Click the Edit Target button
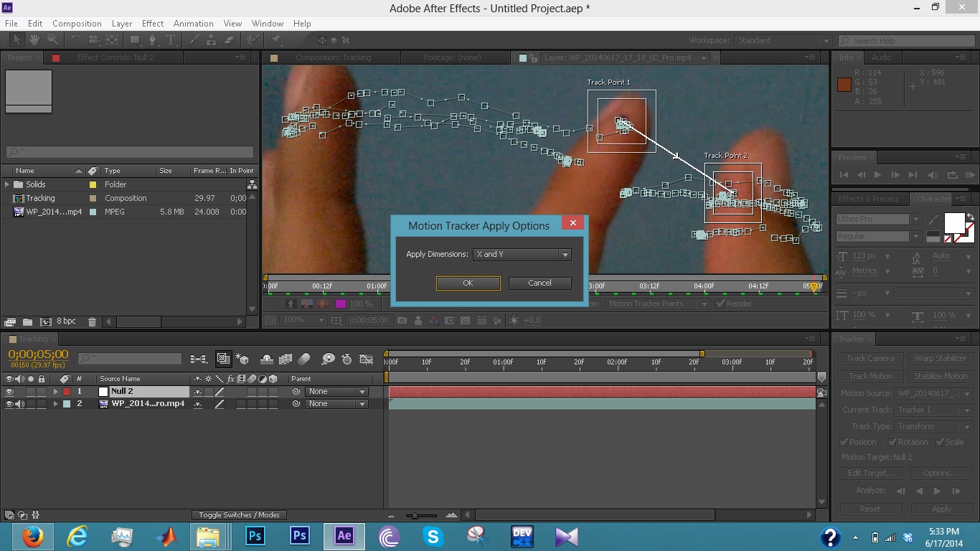This screenshot has height=551, width=980. click(870, 473)
